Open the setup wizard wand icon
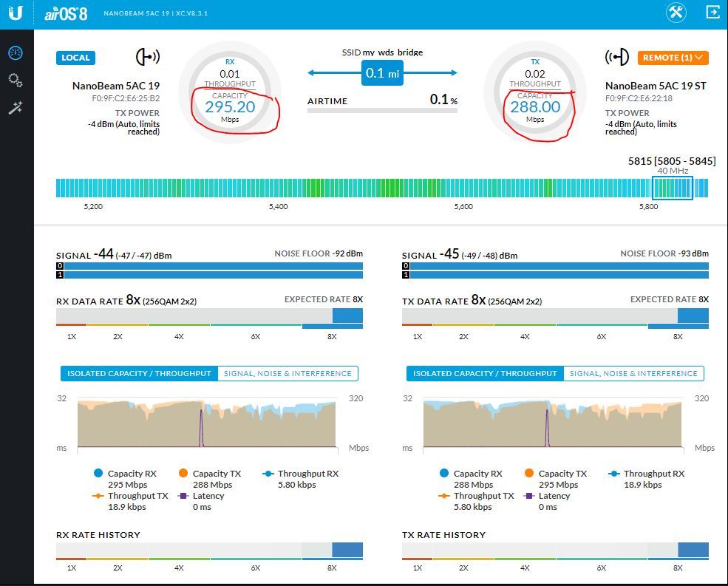This screenshot has height=586, width=728. 16,108
